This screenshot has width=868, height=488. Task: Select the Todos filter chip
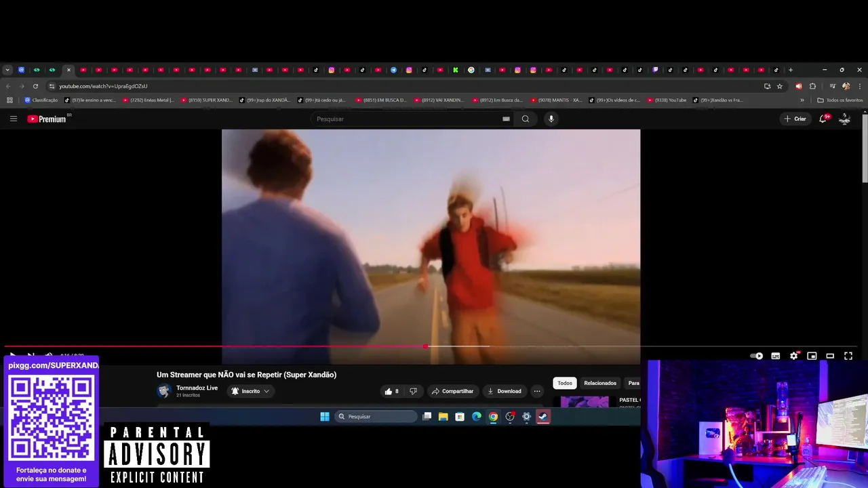pyautogui.click(x=565, y=383)
